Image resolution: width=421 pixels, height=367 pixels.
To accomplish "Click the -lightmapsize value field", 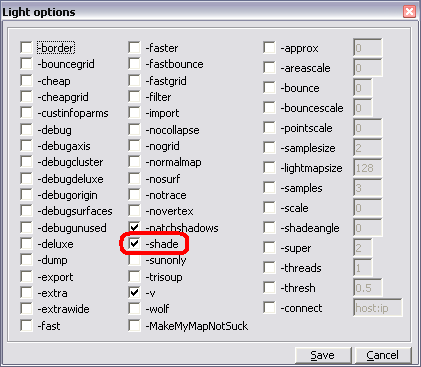I will 368,168.
